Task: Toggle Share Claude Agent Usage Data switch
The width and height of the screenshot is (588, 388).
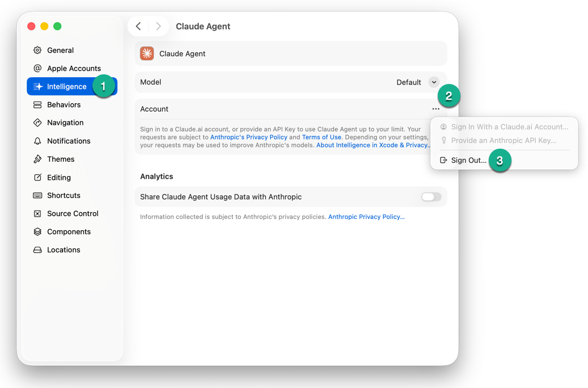Action: pos(431,197)
